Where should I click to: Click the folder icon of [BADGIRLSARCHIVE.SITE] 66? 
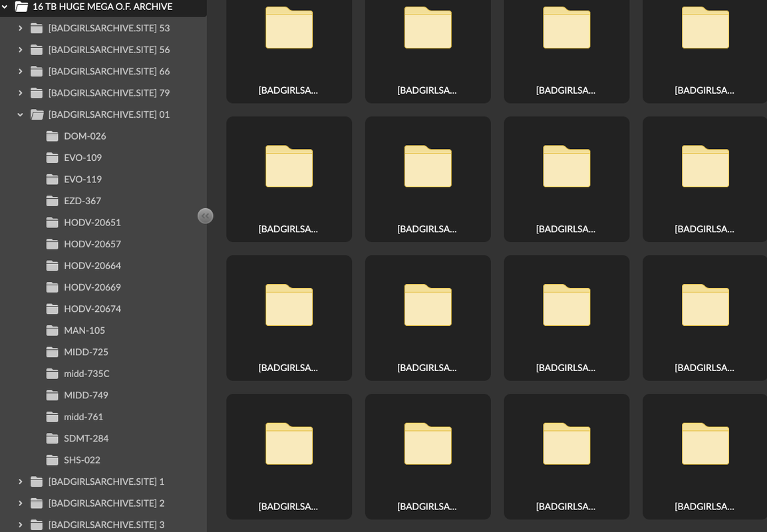point(37,71)
